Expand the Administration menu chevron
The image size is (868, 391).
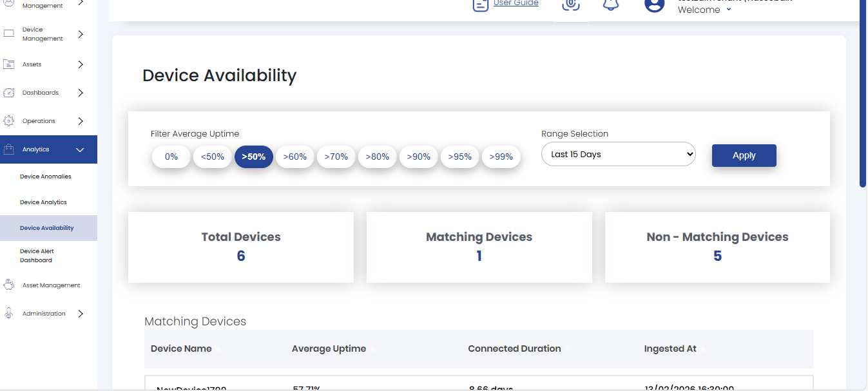[x=81, y=314]
